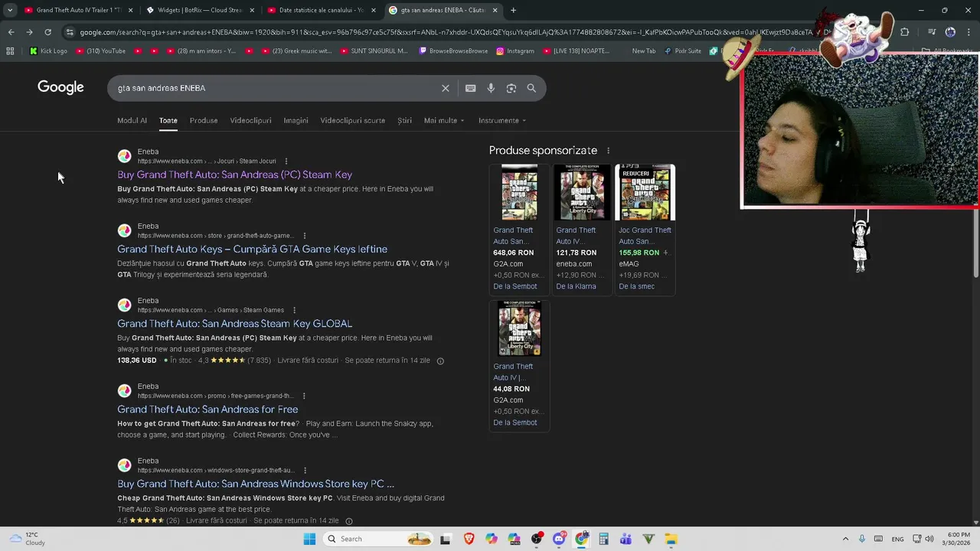
Task: Navigate back in browser history
Action: [x=11, y=32]
